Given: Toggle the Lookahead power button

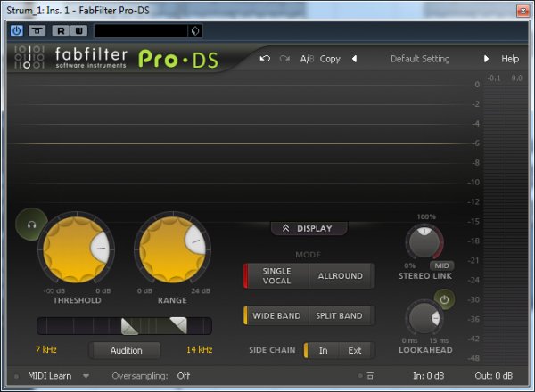Looking at the screenshot, I should 444,299.
